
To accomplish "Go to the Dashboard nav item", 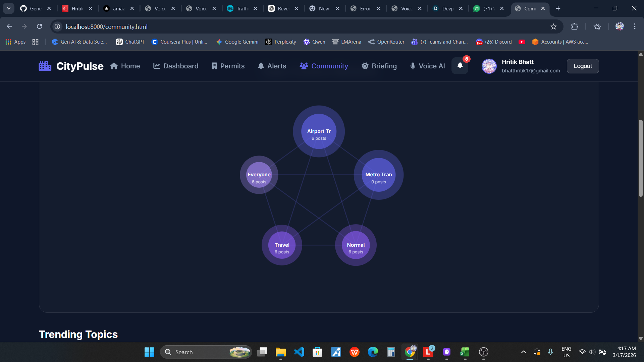I will [x=176, y=66].
